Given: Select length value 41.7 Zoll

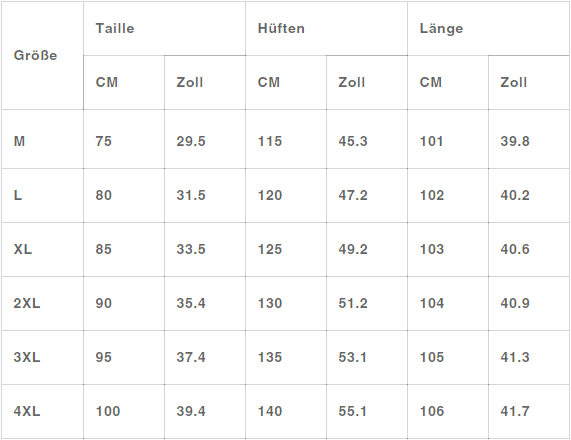Looking at the screenshot, I should [515, 411].
